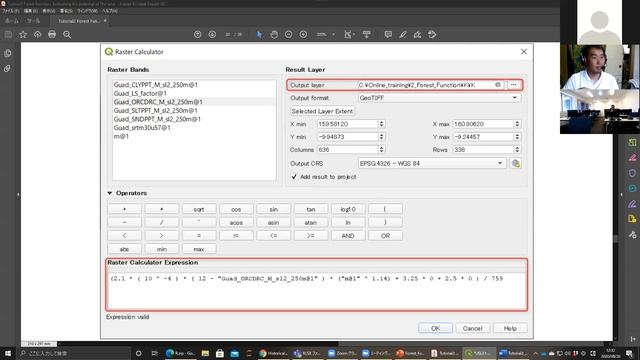Go to previous page with up-arrow icon
Screen dimensions: 640x360
coord(198,35)
